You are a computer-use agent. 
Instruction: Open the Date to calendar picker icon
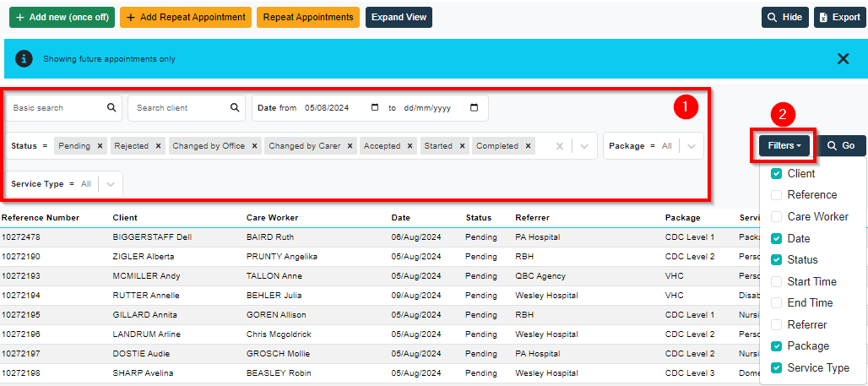click(x=474, y=107)
